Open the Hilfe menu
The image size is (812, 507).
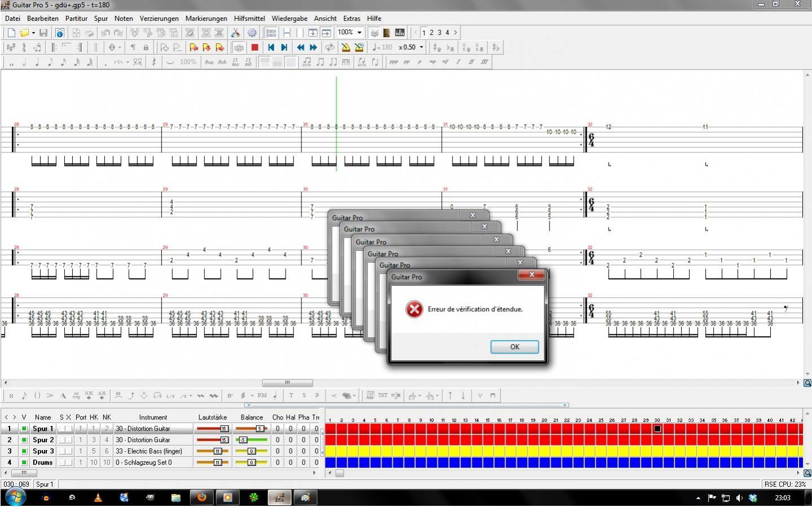click(374, 18)
